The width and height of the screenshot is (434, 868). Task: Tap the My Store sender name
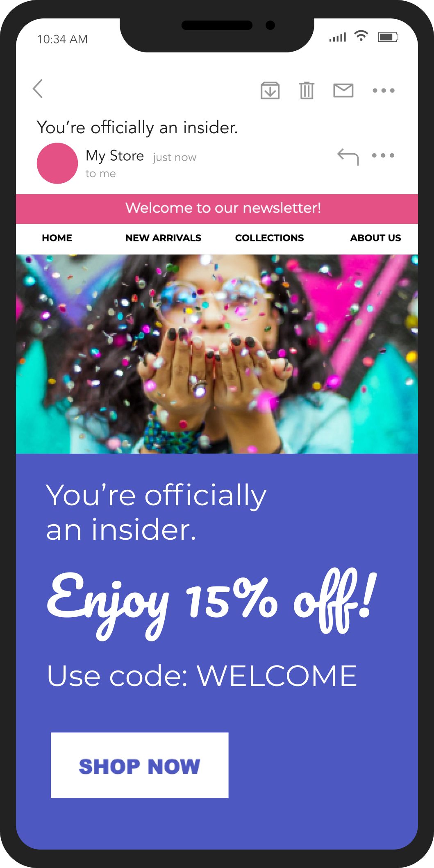pos(115,156)
